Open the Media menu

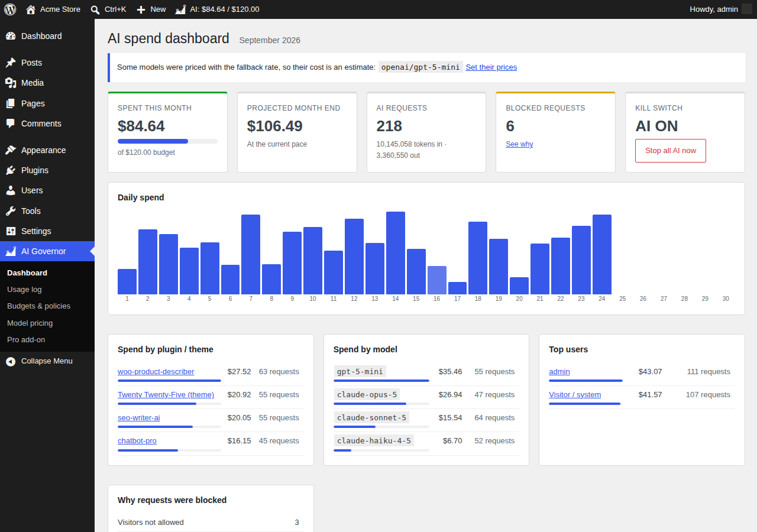pyautogui.click(x=47, y=83)
